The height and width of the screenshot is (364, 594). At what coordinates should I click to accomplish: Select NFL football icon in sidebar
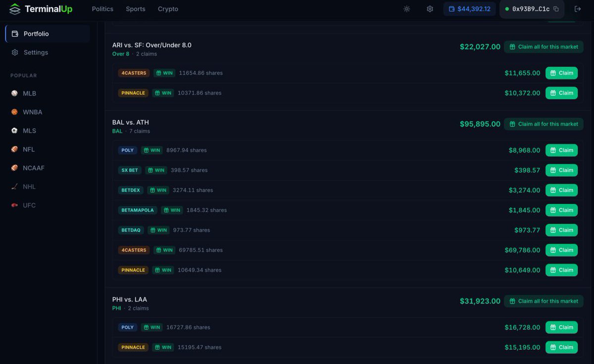[14, 149]
